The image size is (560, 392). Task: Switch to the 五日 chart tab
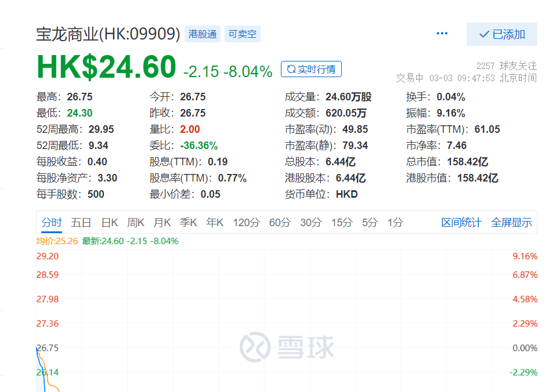click(x=81, y=223)
